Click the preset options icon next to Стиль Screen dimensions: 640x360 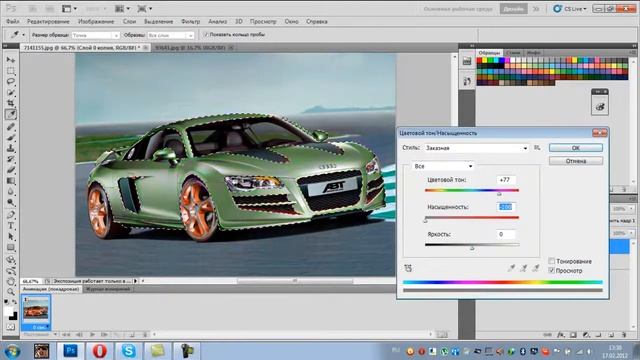click(537, 148)
